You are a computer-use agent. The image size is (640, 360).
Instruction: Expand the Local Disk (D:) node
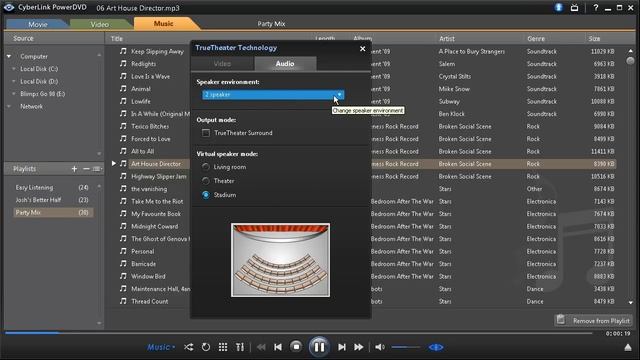pos(13,82)
